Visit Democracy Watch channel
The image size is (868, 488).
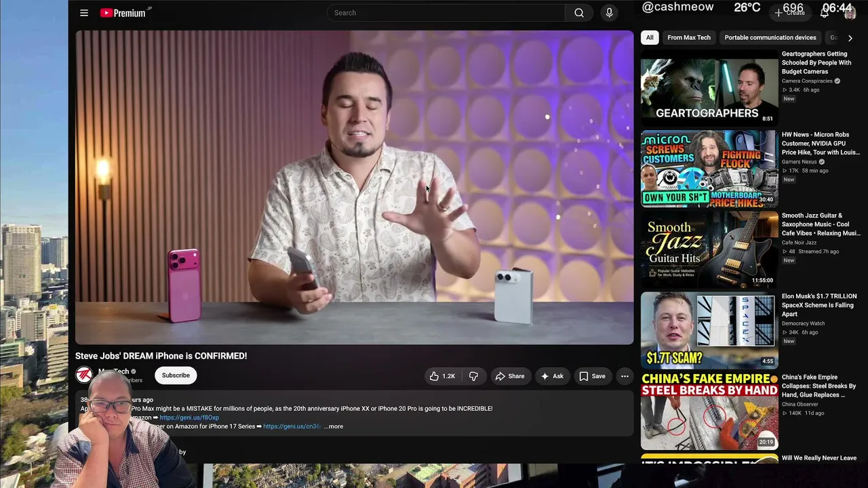pyautogui.click(x=803, y=323)
